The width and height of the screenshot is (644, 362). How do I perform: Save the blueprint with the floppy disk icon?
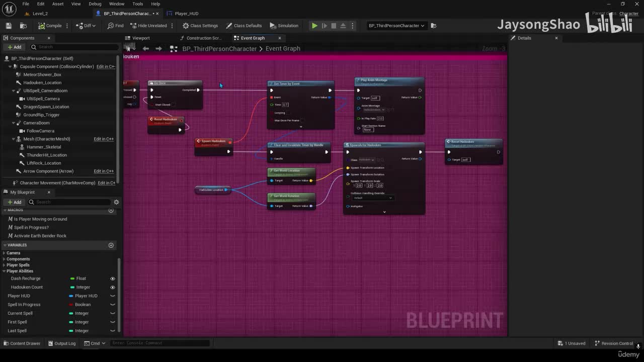coord(9,26)
